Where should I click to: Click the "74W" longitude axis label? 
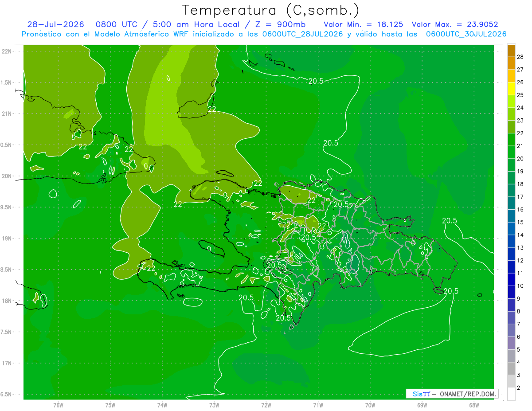click(162, 405)
